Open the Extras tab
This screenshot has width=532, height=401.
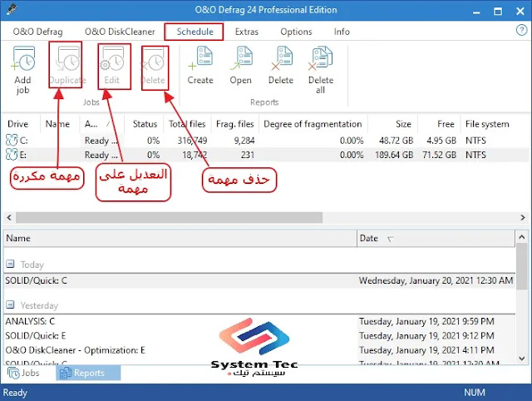247,32
